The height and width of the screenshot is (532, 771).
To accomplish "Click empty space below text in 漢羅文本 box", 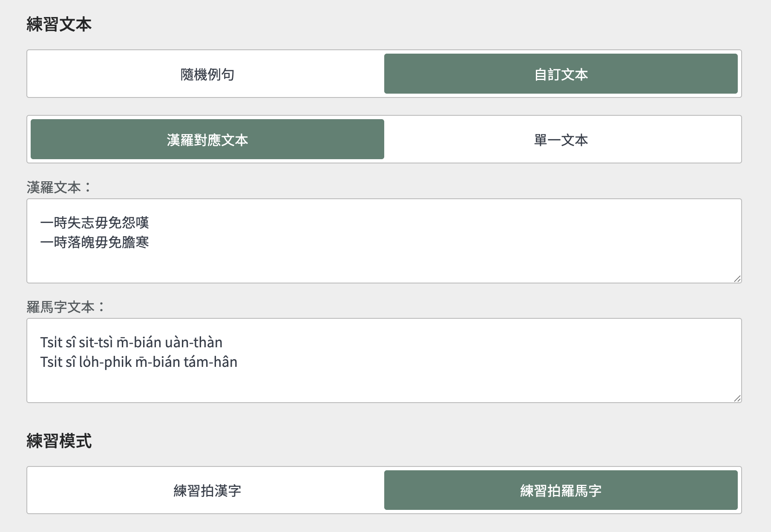I will [383, 266].
